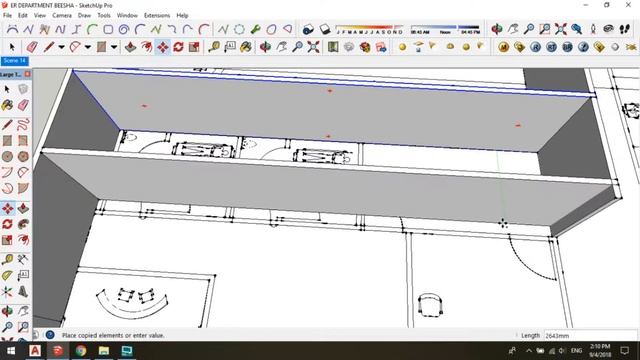
Task: Select the Arc tool in the top toolbar
Action: point(75,47)
